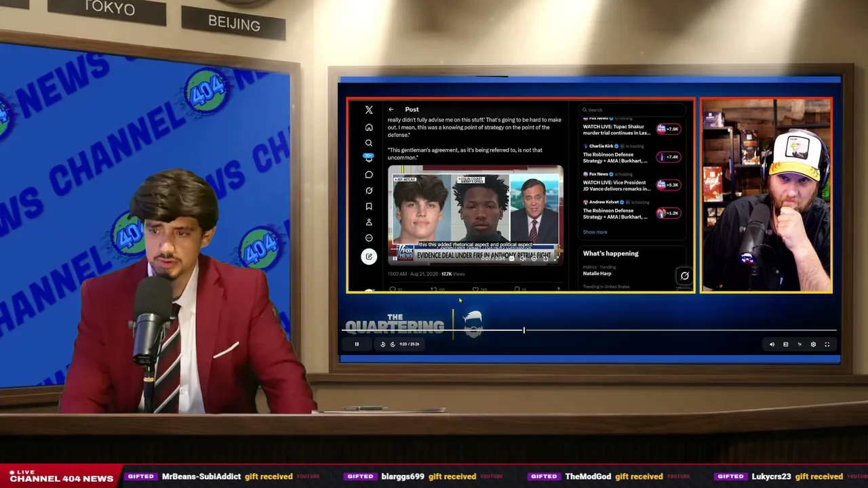The height and width of the screenshot is (488, 868).
Task: Click the share icon under the post
Action: [558, 289]
